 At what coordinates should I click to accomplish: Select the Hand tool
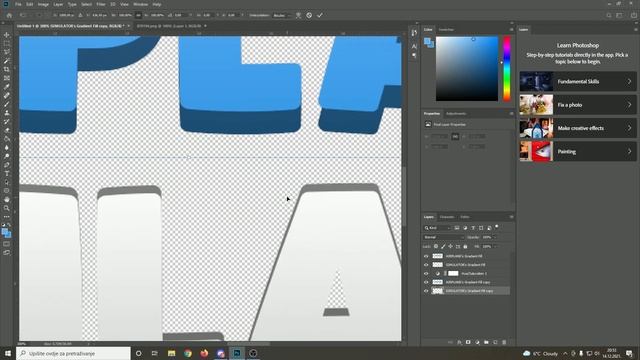(7, 199)
